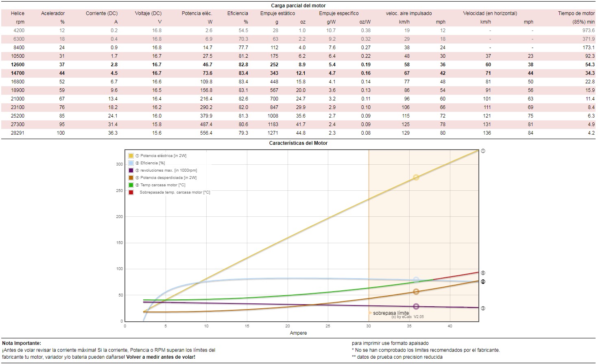
Task: Click the circled 5 label right of chart
Action: [483, 273]
